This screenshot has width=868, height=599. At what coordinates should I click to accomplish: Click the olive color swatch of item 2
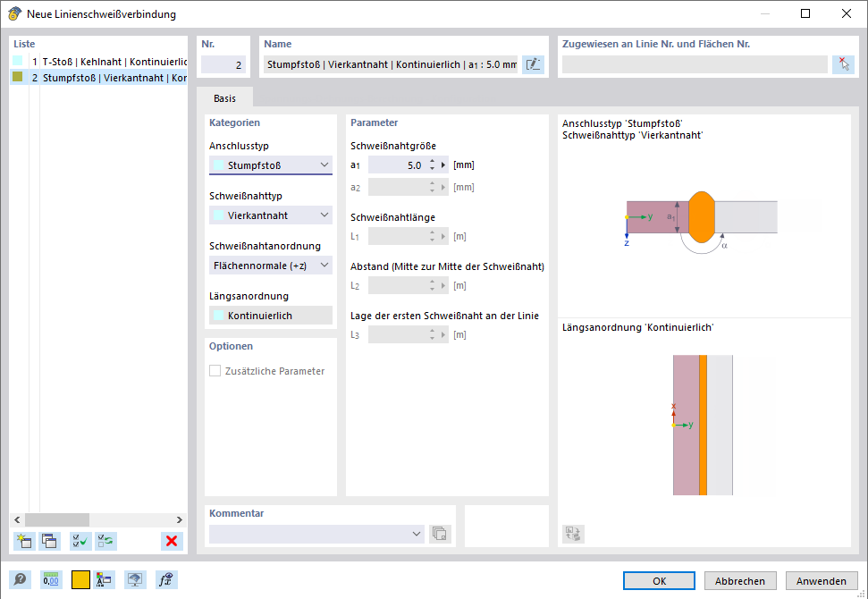tap(18, 77)
